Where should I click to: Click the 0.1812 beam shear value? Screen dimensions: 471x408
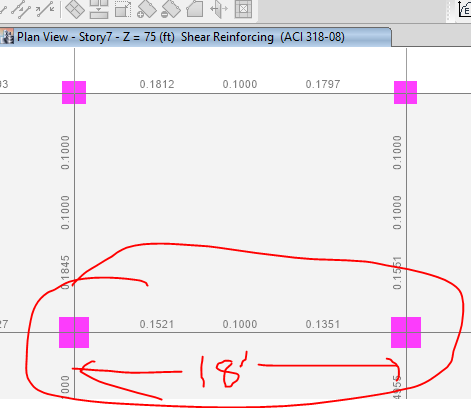pos(157,84)
